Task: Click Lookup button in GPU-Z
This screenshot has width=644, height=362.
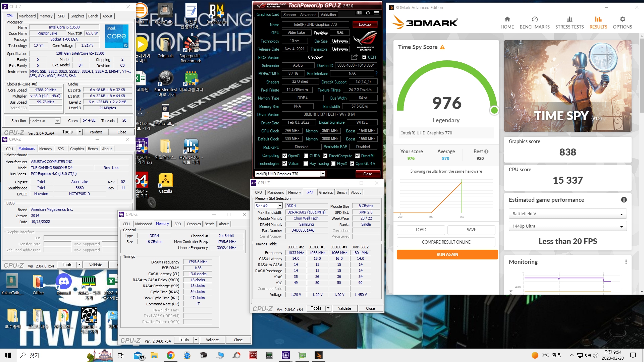Action: 365,24
